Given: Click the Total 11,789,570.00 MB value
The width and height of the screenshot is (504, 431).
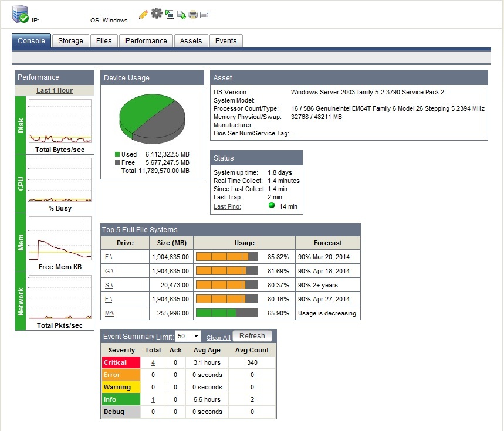Looking at the screenshot, I should click(155, 171).
